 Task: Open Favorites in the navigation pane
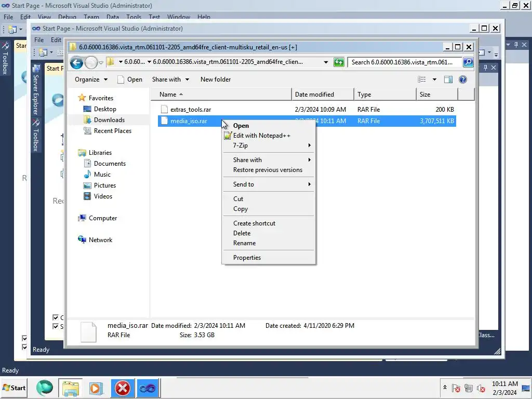coord(101,98)
